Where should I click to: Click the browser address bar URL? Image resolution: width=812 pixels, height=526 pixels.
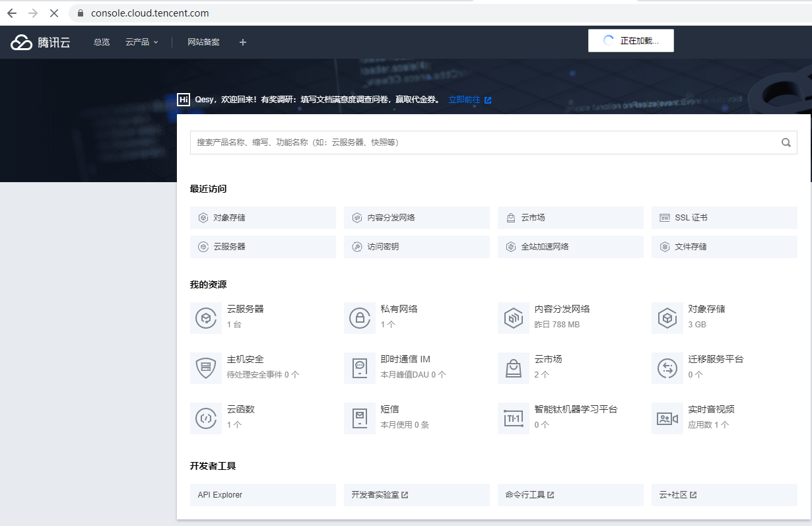coord(150,13)
